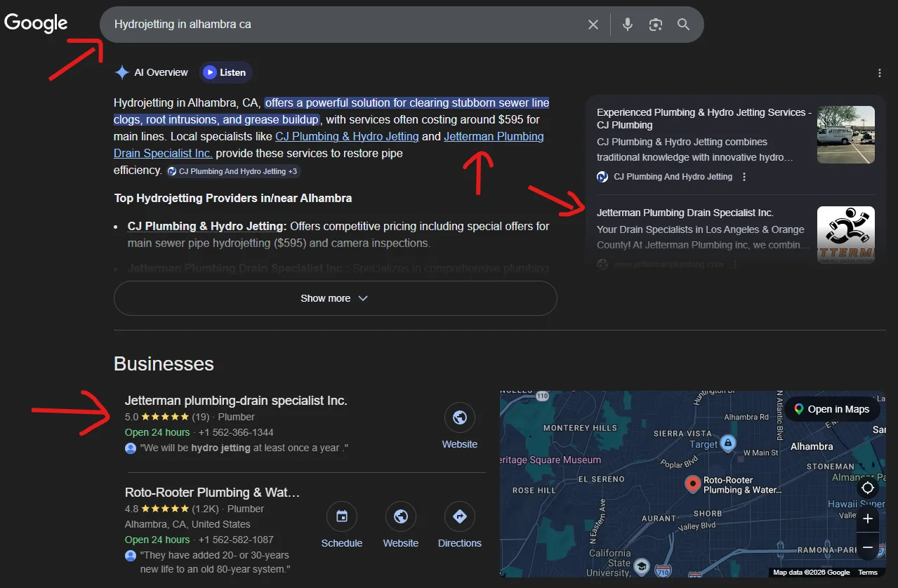Open Roto-Rooter Schedule calendar icon
Image resolution: width=898 pixels, height=588 pixels.
click(342, 517)
